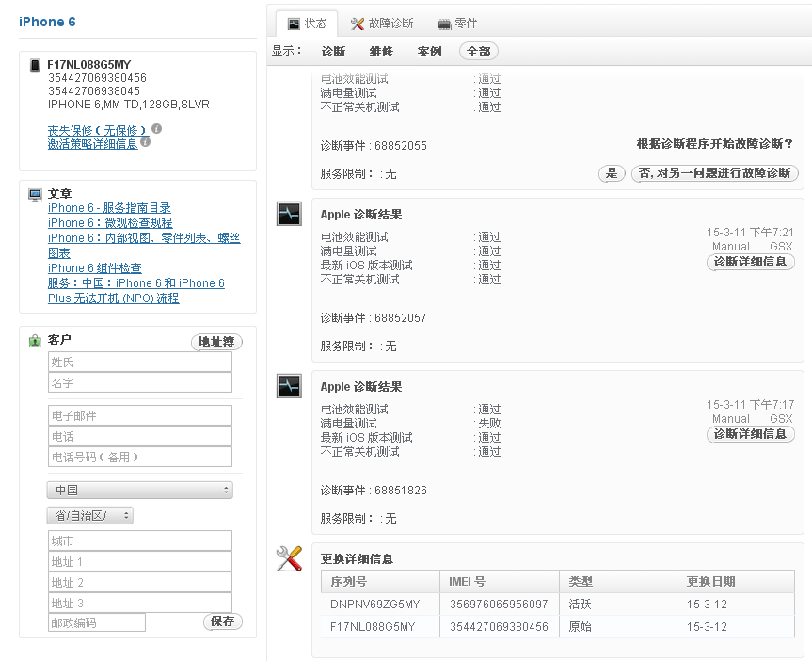Open article iPhone 6 - 服务指南目录

click(x=109, y=208)
